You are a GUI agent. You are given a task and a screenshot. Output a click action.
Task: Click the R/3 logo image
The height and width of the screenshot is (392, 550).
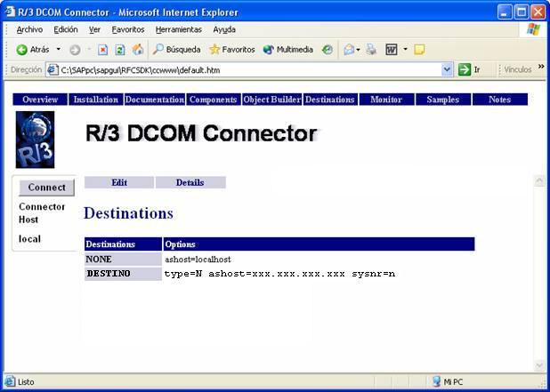[x=35, y=140]
